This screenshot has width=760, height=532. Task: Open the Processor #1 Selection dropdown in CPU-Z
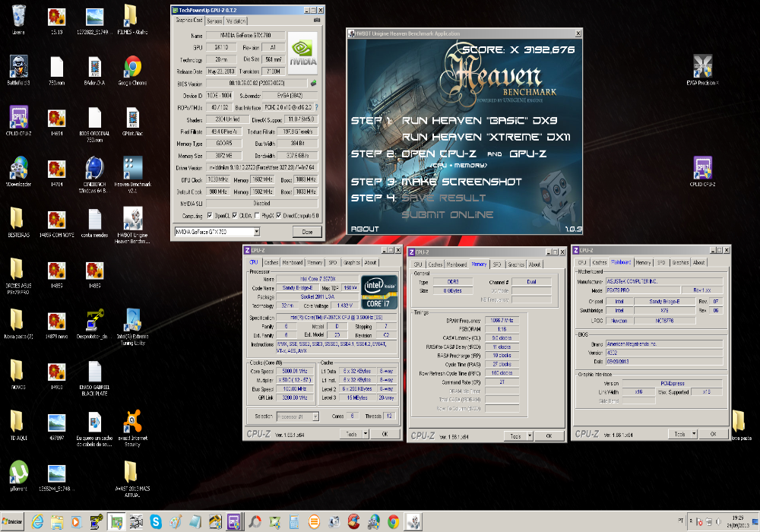click(315, 416)
